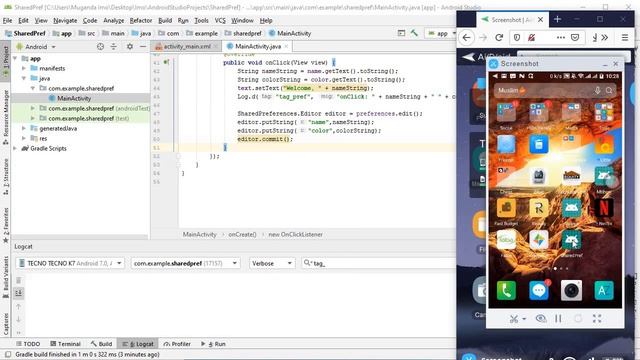Toggle the eye icon in Screenshot window
Viewport: 640px width, 360px height.
(x=541, y=318)
